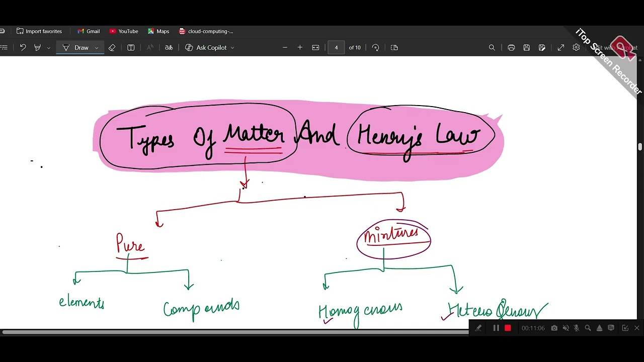Toggle the recorder spotlight effect
Image resolution: width=644 pixels, height=362 pixels.
click(599, 328)
